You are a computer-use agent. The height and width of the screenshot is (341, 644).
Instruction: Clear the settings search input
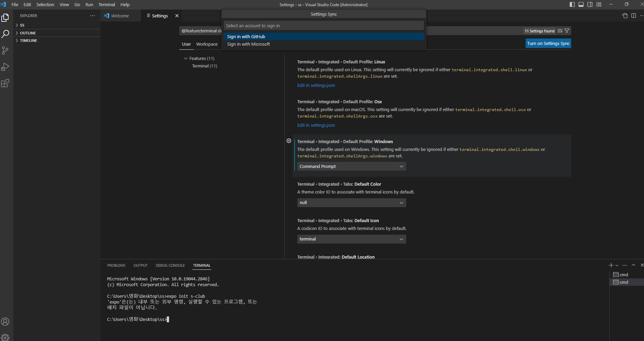click(x=560, y=31)
